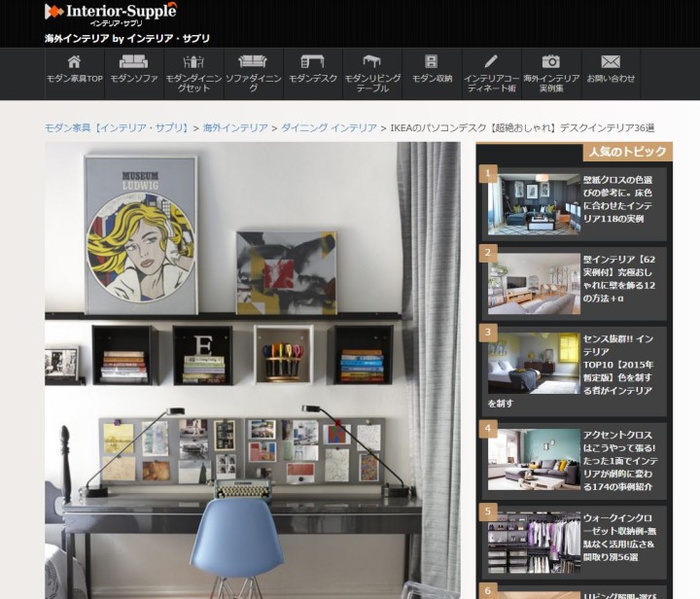Open thumbnail of topic 3 yellow bedroom
The image size is (700, 599).
coord(534,364)
